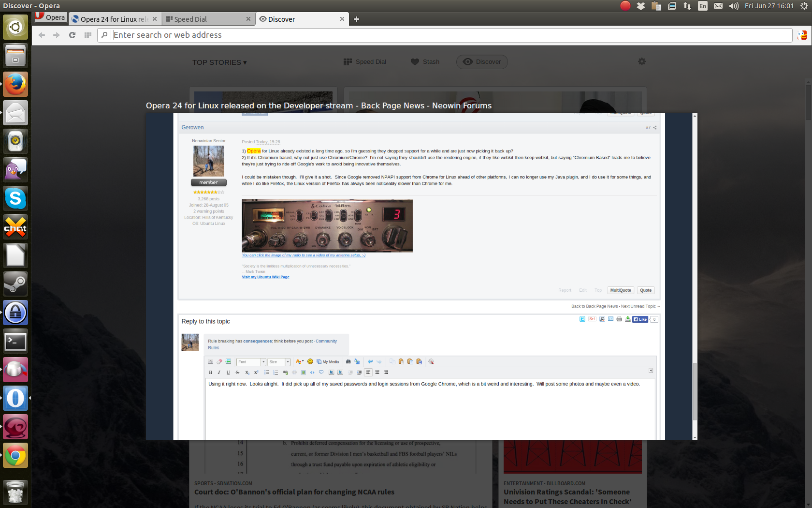Screen dimensions: 812x508
Task: Insert a hyperlink using the link icon
Action: [x=285, y=373]
